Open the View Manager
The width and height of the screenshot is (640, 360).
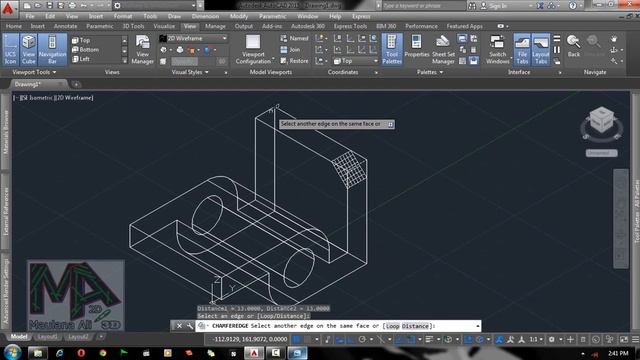(142, 49)
